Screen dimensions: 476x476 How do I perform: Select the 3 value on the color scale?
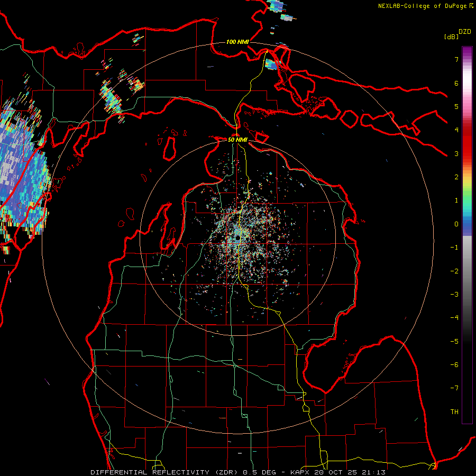(456, 153)
